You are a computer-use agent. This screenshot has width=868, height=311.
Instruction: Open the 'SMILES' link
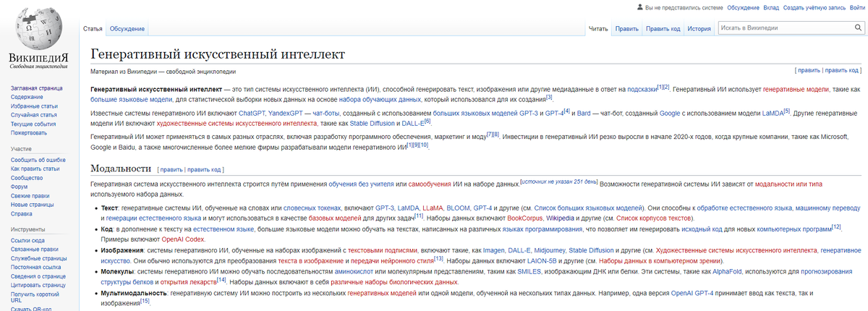tap(529, 270)
